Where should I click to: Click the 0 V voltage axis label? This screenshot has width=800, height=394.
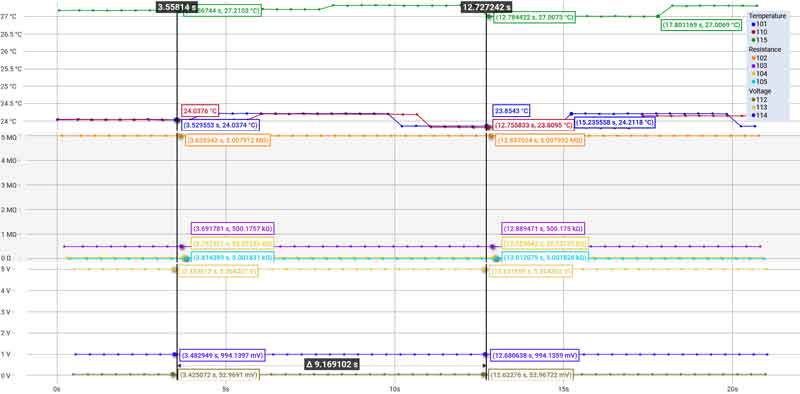coord(7,376)
